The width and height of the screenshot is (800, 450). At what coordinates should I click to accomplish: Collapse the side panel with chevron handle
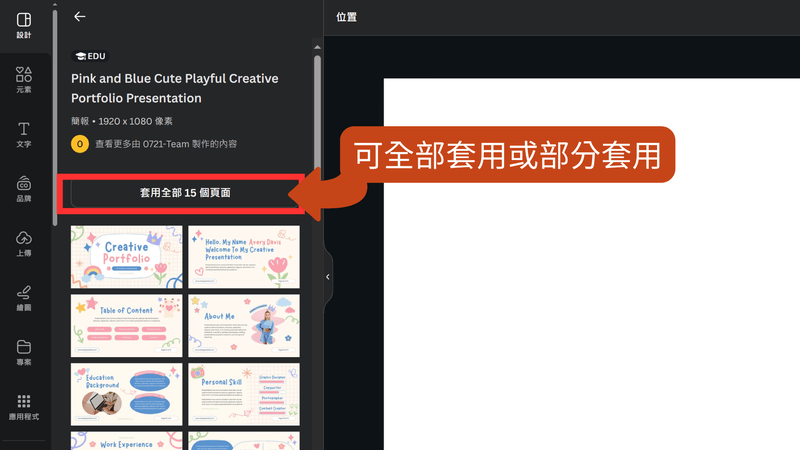pyautogui.click(x=328, y=277)
